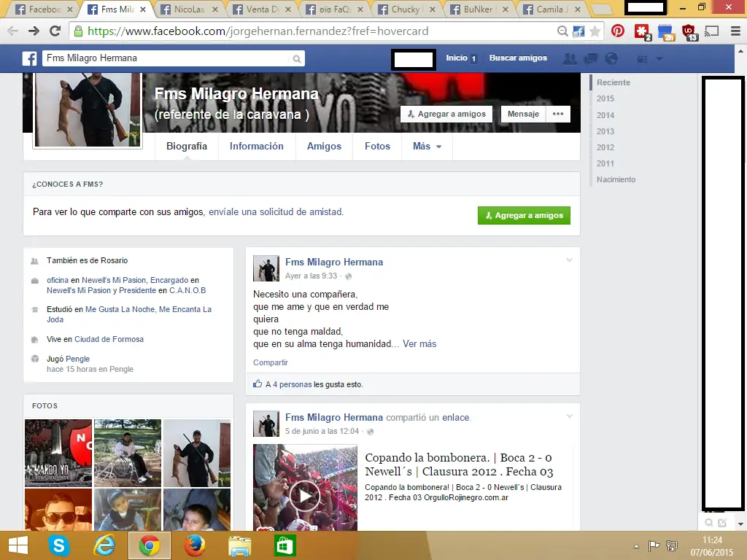Switch to the BuNker browser tab
747x560 pixels.
[x=478, y=9]
